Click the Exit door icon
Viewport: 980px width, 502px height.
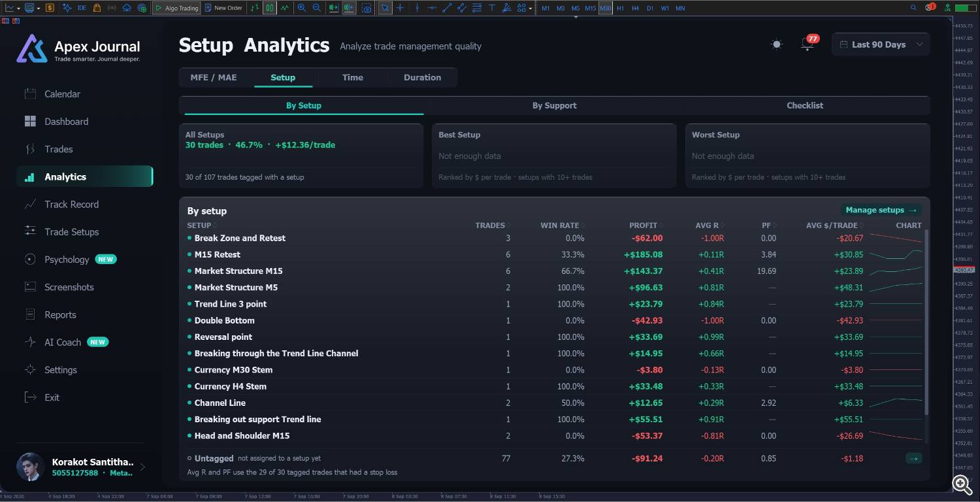pyautogui.click(x=30, y=397)
